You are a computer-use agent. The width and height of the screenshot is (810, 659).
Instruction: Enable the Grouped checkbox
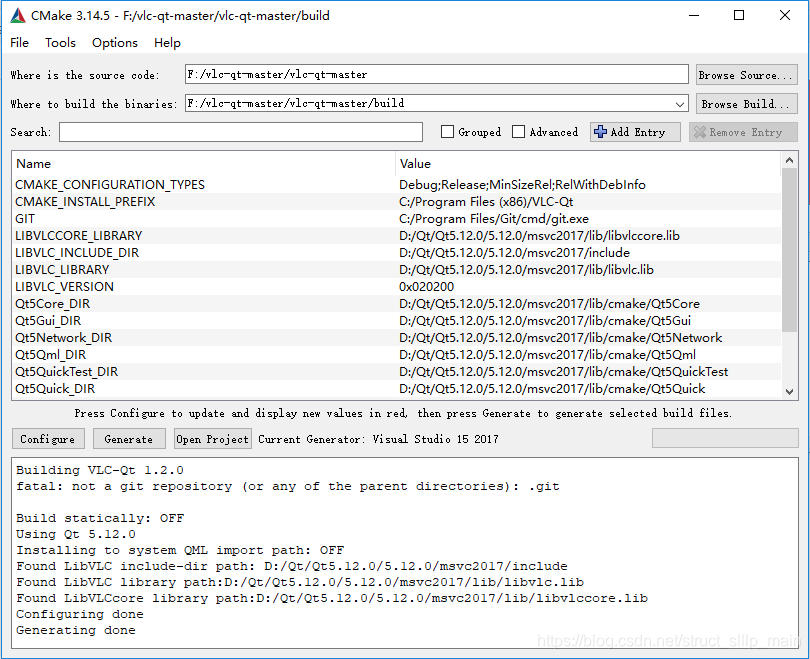(447, 132)
